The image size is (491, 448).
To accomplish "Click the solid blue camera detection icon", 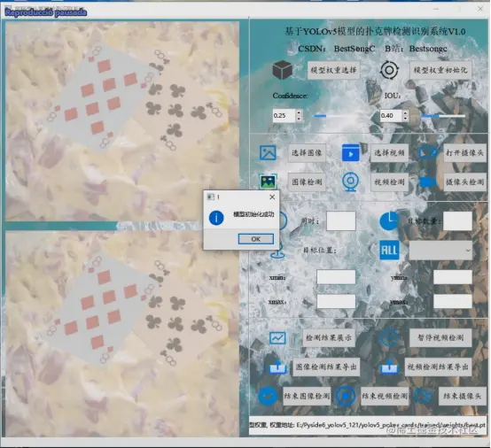I will [428, 182].
